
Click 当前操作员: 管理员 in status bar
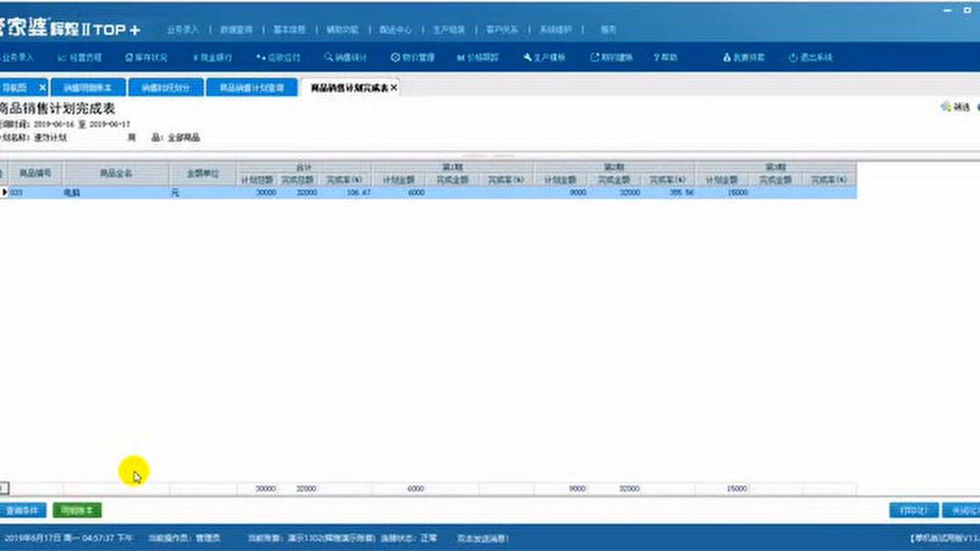click(x=183, y=538)
